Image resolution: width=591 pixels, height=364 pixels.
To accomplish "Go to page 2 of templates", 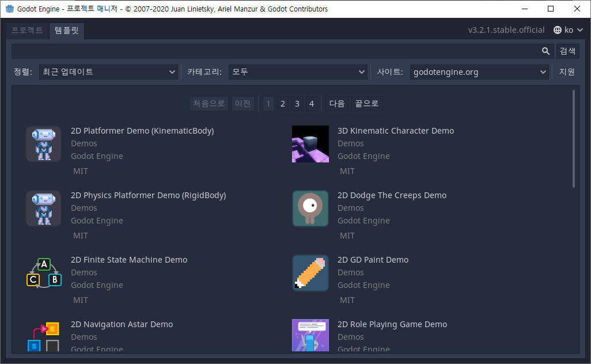I will click(283, 104).
